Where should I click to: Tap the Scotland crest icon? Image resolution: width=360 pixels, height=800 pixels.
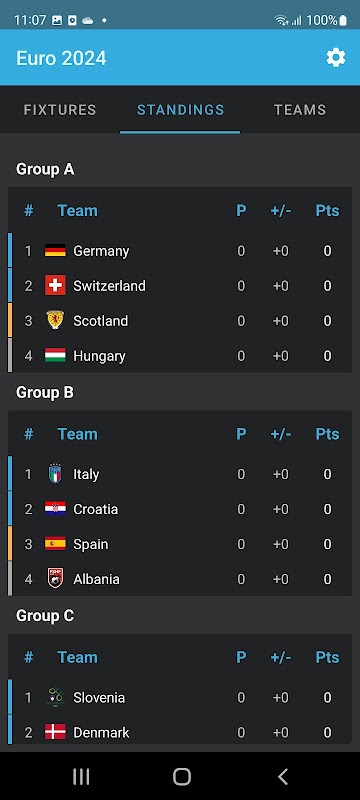[55, 320]
